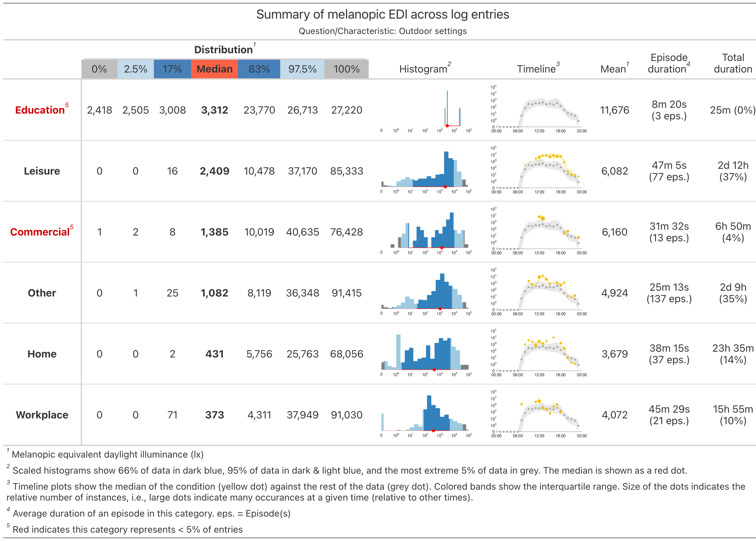Click the Distribution spanner heading

coord(224,50)
